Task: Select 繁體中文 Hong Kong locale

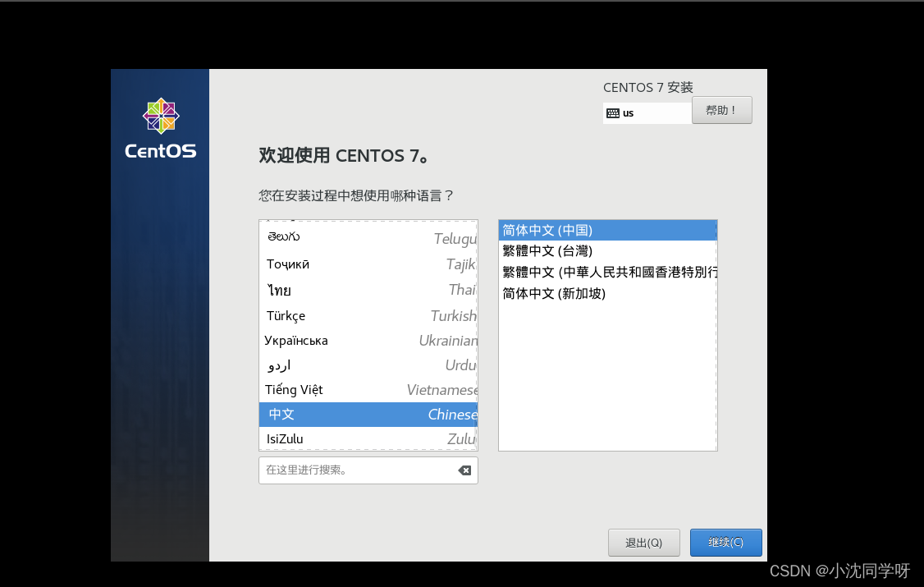Action: [607, 273]
